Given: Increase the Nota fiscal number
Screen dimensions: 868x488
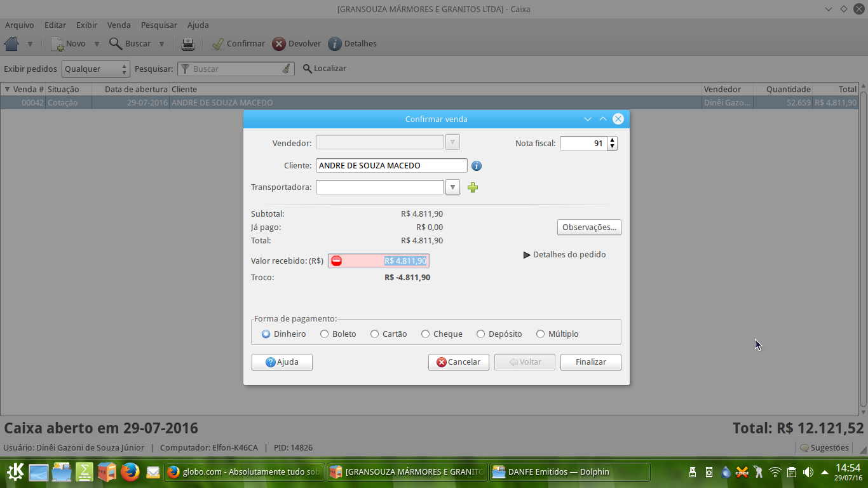Looking at the screenshot, I should (x=612, y=140).
